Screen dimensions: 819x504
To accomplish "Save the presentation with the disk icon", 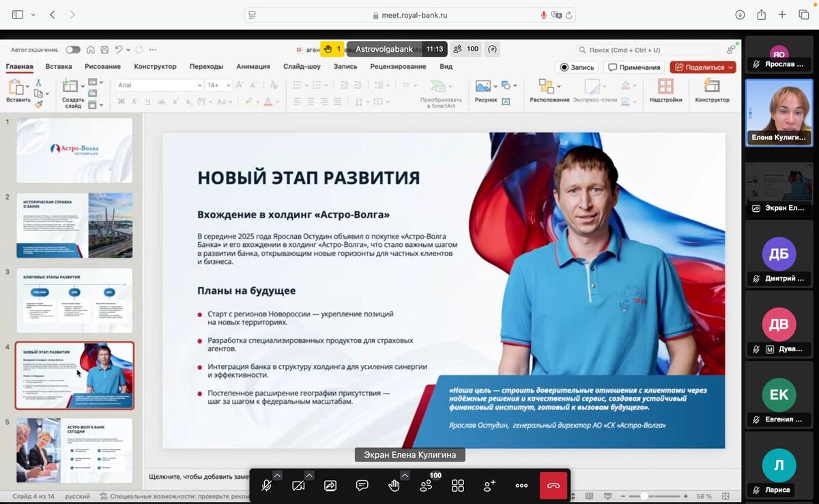I will pyautogui.click(x=104, y=50).
